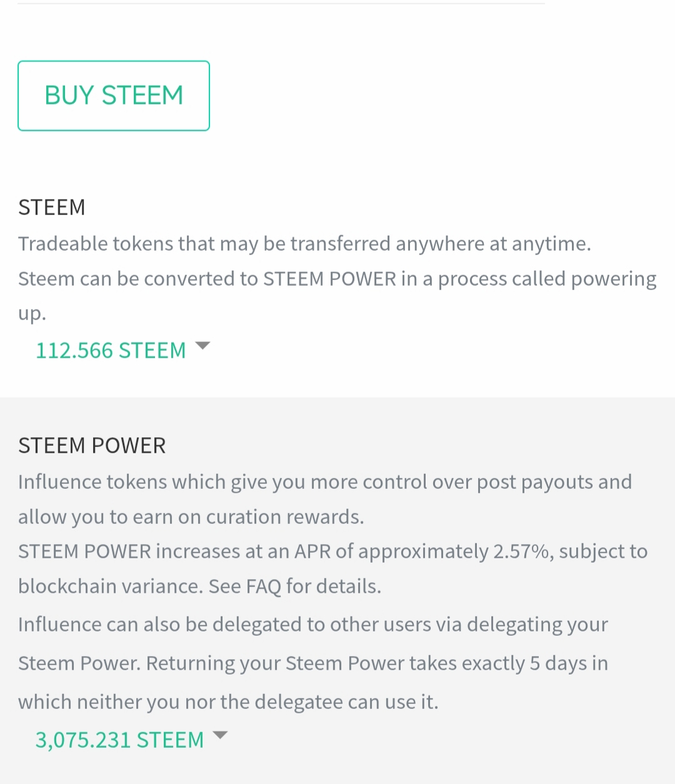Click the 'Returning your Steem Power' phrase

point(275,663)
